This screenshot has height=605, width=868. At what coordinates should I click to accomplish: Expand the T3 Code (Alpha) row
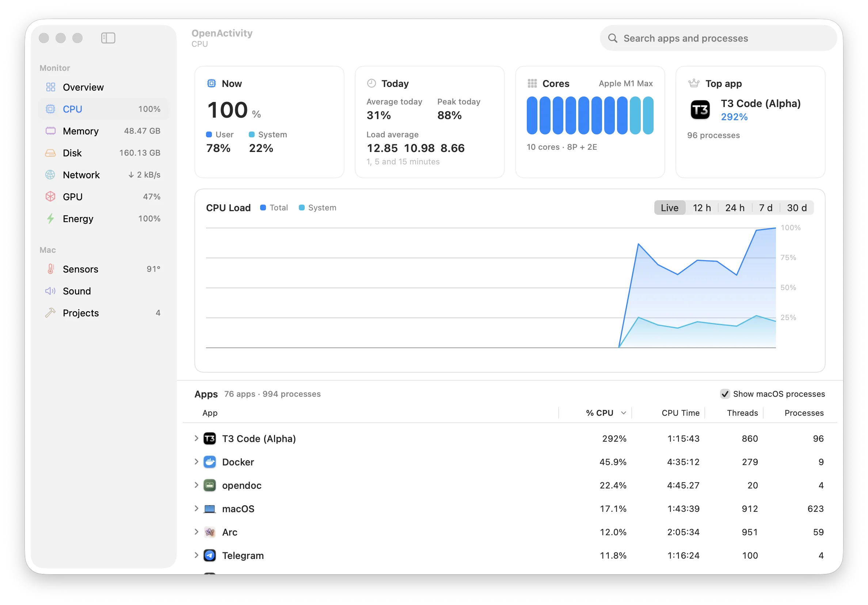[x=196, y=438]
